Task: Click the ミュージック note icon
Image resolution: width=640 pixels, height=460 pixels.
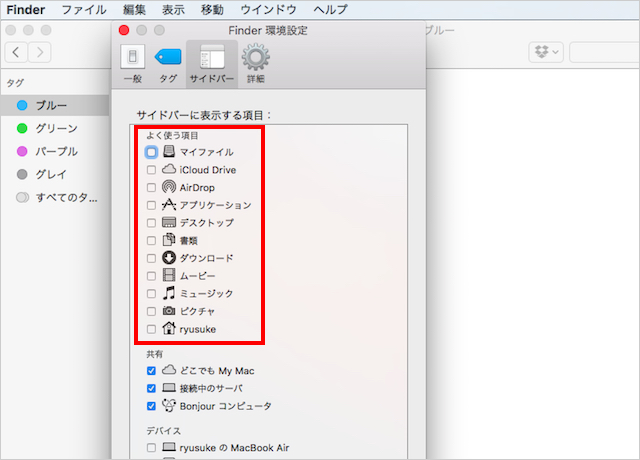Action: pyautogui.click(x=169, y=293)
